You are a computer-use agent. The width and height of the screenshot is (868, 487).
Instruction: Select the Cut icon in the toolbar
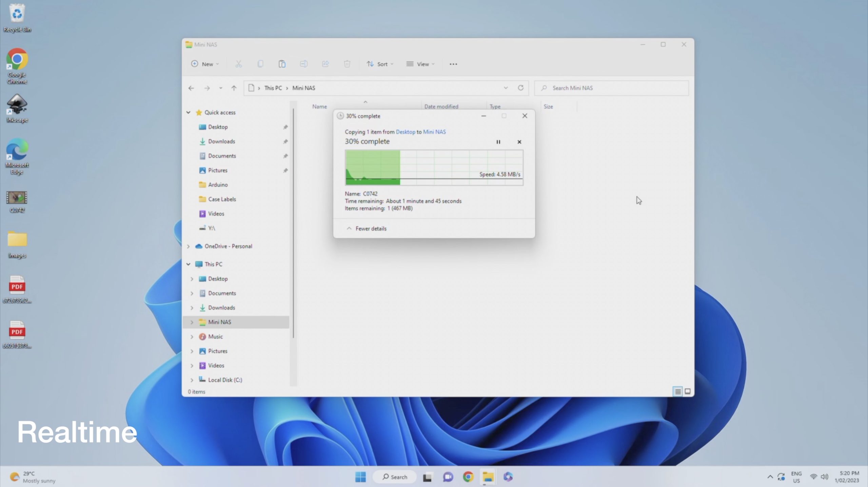239,64
